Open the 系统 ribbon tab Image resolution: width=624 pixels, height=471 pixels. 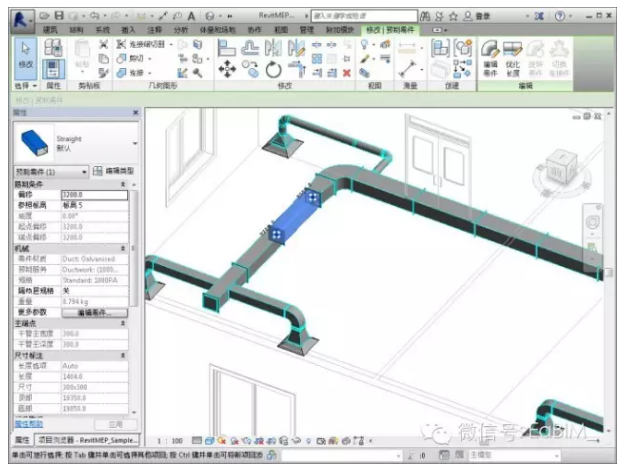coord(103,30)
